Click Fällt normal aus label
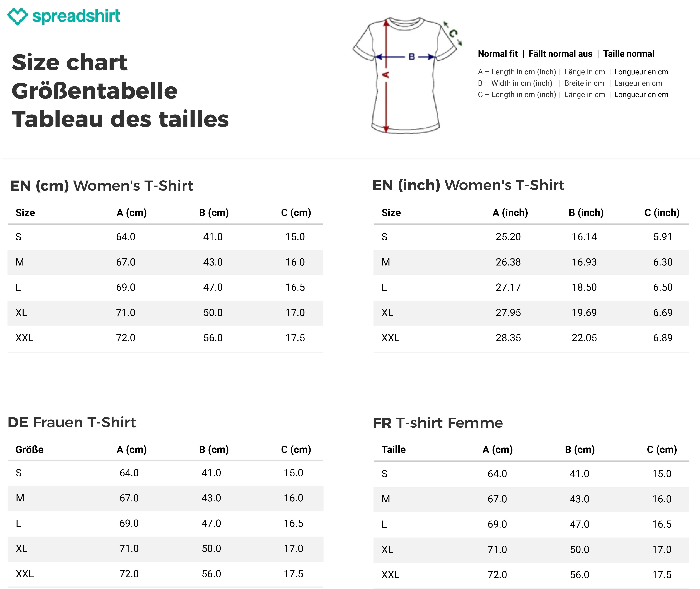Viewport: 700px width, 589px height. coord(560,54)
